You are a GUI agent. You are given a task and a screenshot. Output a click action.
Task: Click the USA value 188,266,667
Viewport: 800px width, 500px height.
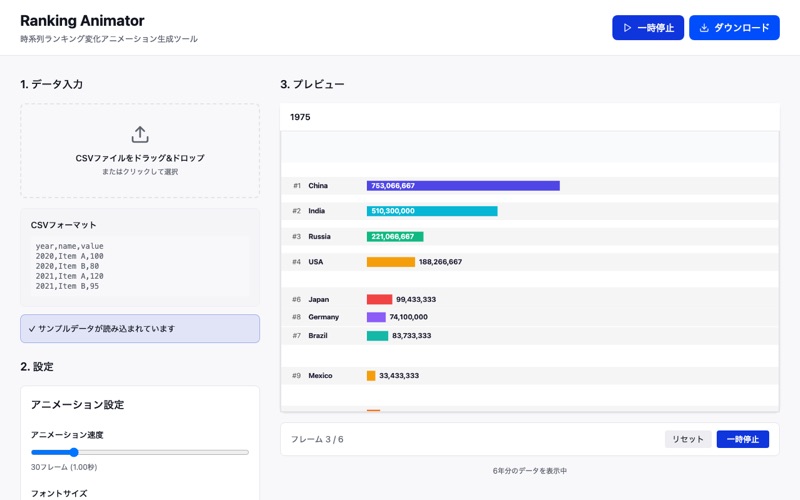[x=440, y=262]
